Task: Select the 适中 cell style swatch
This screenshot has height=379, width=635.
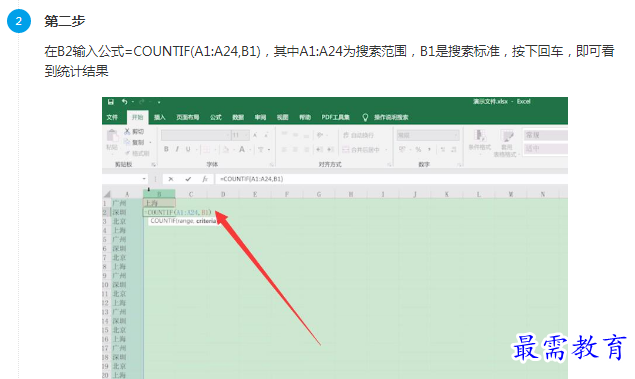Action: tap(546, 149)
